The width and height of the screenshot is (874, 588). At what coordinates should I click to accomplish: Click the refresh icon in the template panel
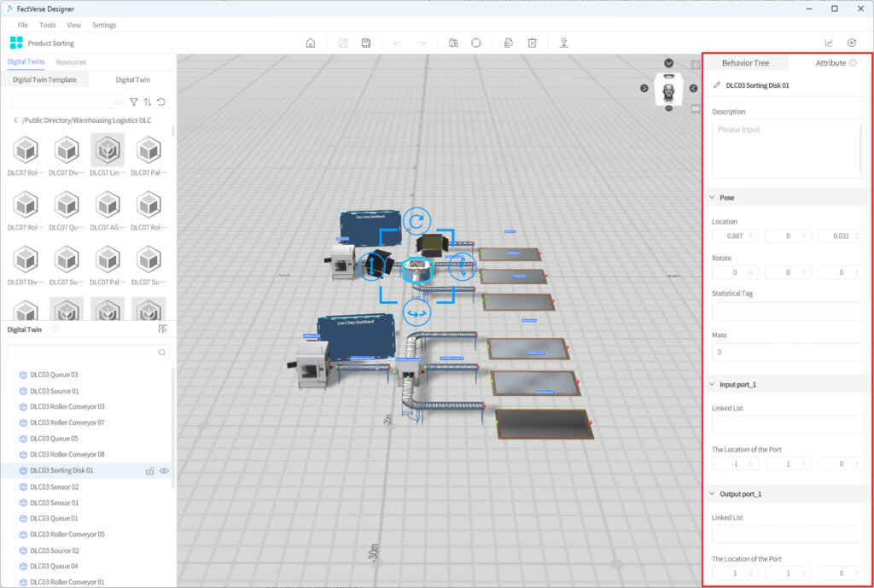pyautogui.click(x=161, y=102)
